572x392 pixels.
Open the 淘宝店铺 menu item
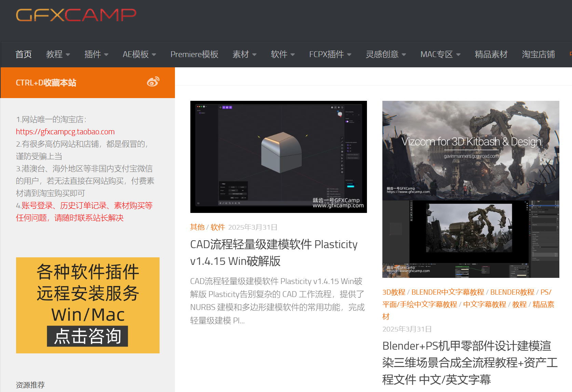point(538,54)
